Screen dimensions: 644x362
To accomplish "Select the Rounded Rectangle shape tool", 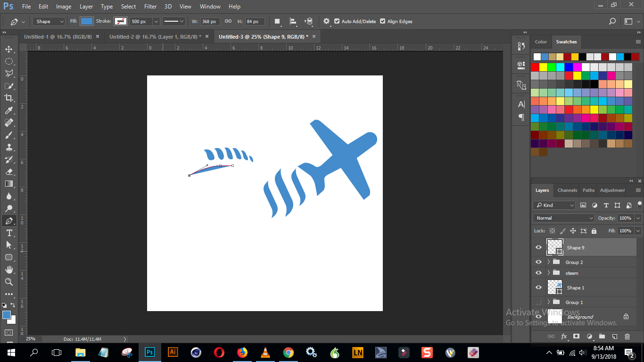I will coord(8,257).
